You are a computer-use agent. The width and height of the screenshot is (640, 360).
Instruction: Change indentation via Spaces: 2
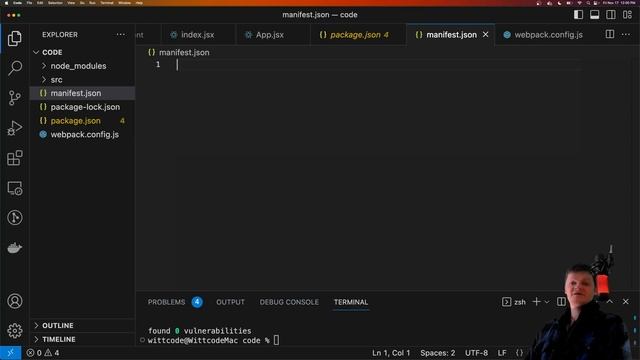tap(438, 353)
